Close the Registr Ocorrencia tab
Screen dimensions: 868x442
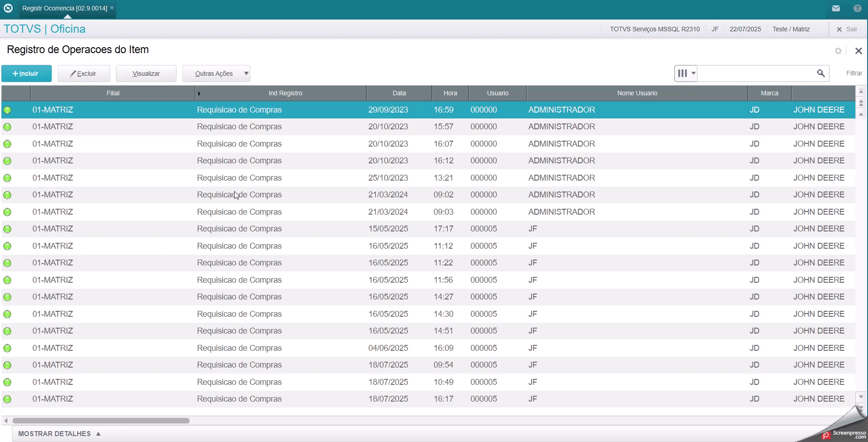tap(112, 8)
